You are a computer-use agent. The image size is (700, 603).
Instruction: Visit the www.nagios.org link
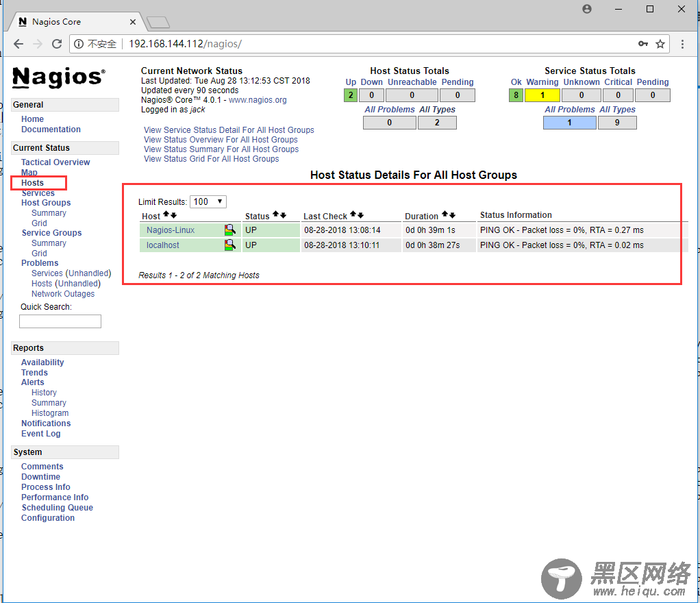click(258, 100)
